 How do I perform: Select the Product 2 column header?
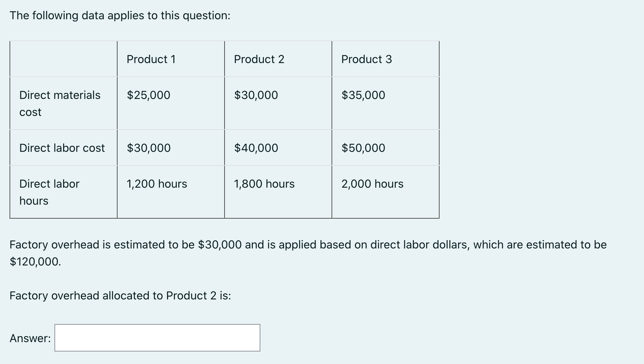pos(259,59)
